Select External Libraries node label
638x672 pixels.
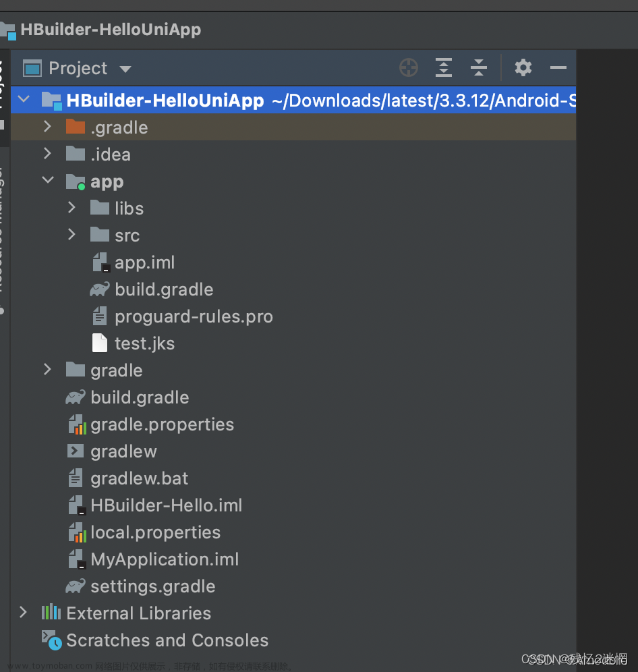pyautogui.click(x=139, y=613)
